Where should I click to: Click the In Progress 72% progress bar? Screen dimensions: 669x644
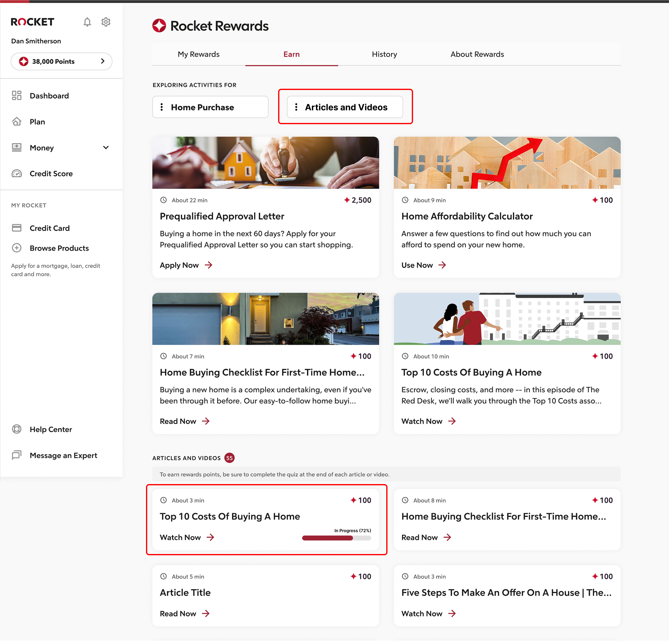[336, 538]
